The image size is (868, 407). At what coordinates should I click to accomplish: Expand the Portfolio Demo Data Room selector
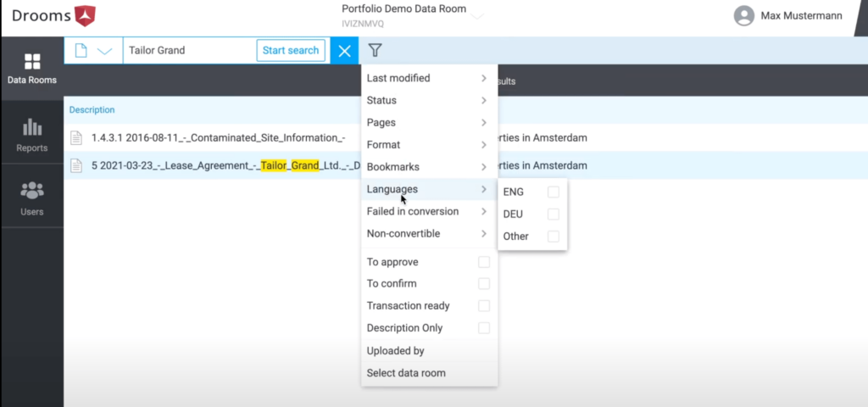tap(476, 16)
